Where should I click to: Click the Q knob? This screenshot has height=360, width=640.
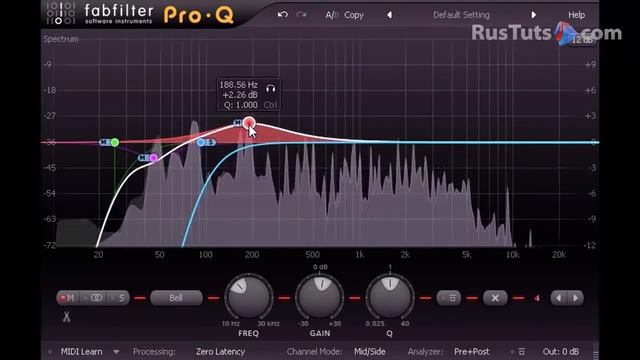(x=390, y=298)
